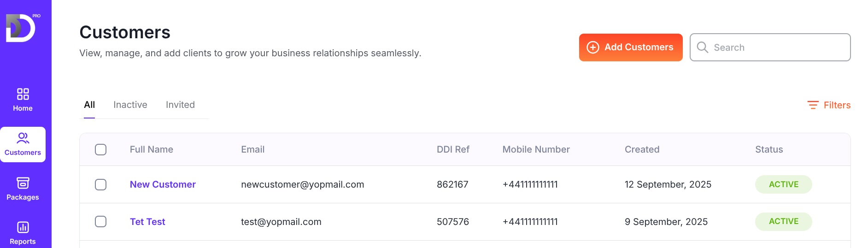Switch to the Invited tab
Screen dimensions: 868x248
pos(180,105)
